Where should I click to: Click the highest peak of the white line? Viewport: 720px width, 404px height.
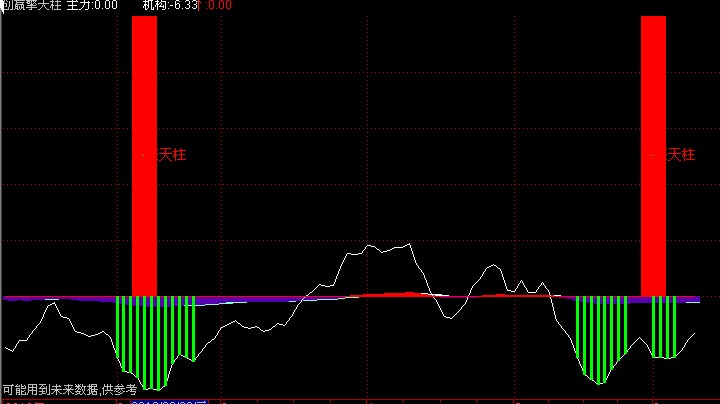point(408,243)
